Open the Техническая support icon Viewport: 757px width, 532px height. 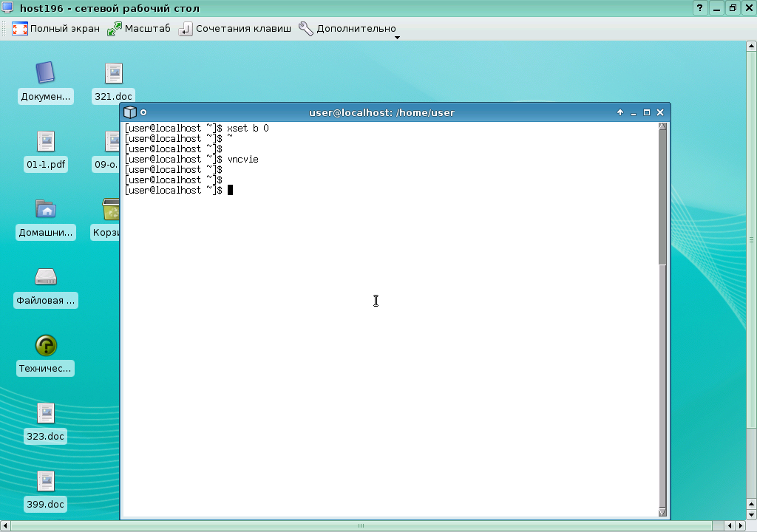pos(46,345)
